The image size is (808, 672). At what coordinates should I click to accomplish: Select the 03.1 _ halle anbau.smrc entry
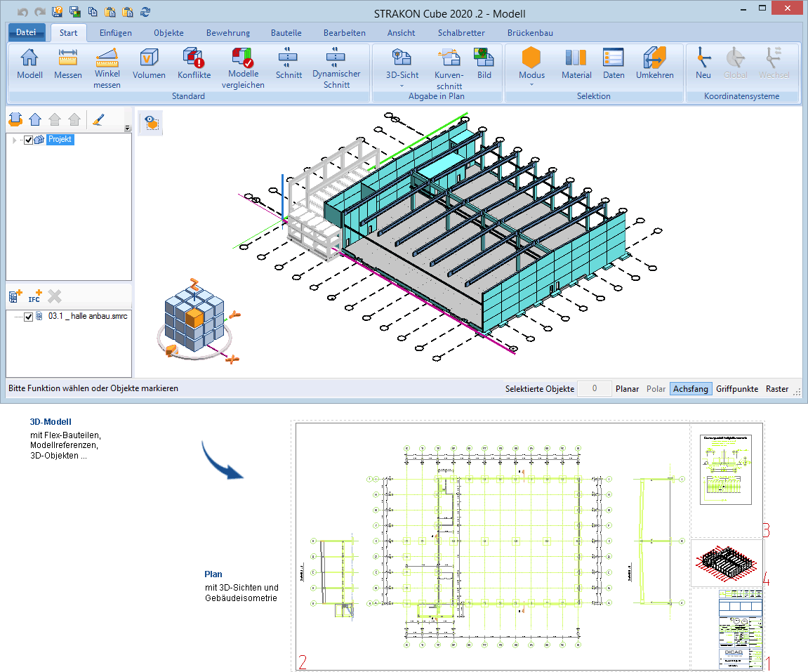[88, 317]
